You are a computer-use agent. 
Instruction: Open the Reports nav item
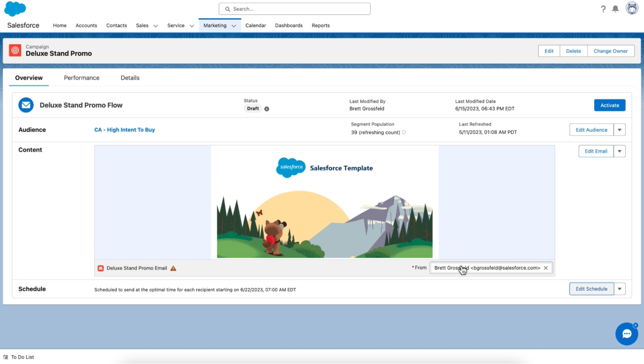click(x=321, y=25)
